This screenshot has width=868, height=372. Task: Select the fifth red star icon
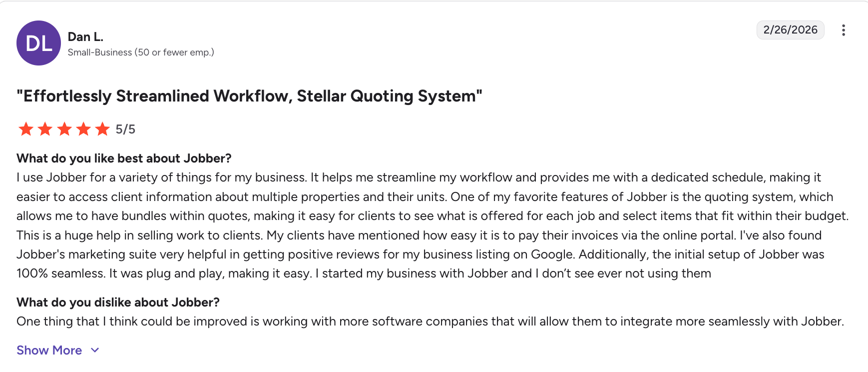click(103, 129)
